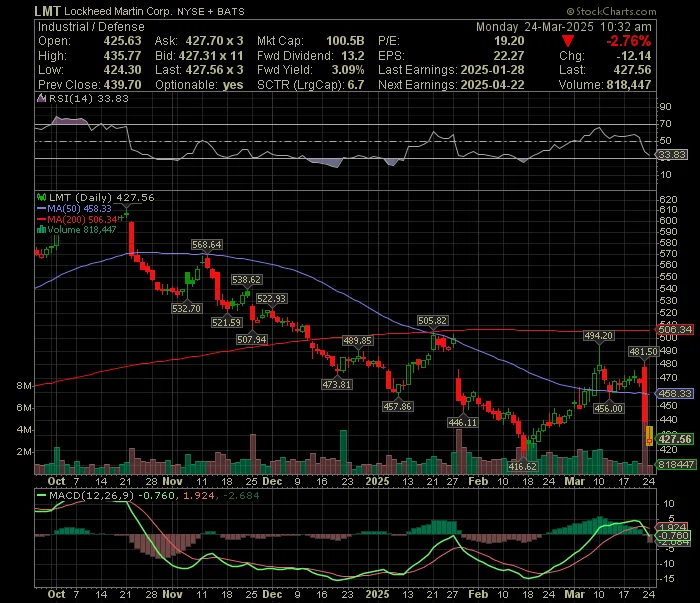Click the RSI(14) 33.83 legend text
The height and width of the screenshot is (603, 700).
click(89, 98)
